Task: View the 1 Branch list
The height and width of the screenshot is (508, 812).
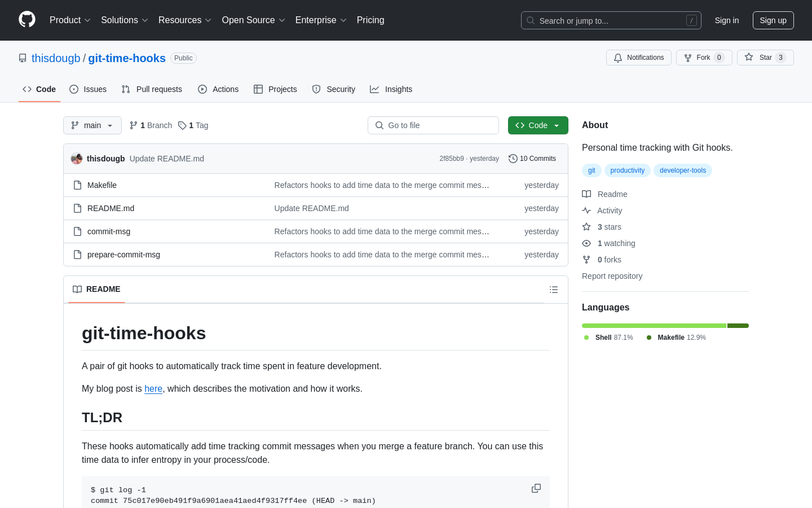Action: pos(151,125)
